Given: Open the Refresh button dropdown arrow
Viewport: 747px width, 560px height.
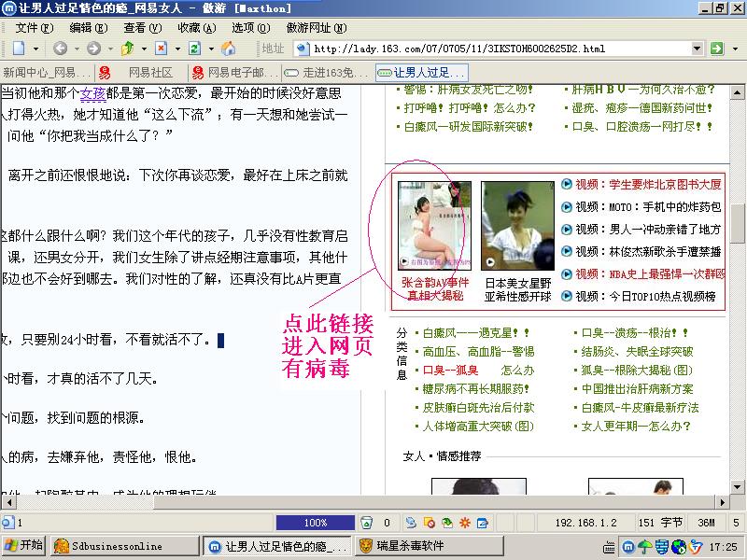Looking at the screenshot, I should 211,49.
